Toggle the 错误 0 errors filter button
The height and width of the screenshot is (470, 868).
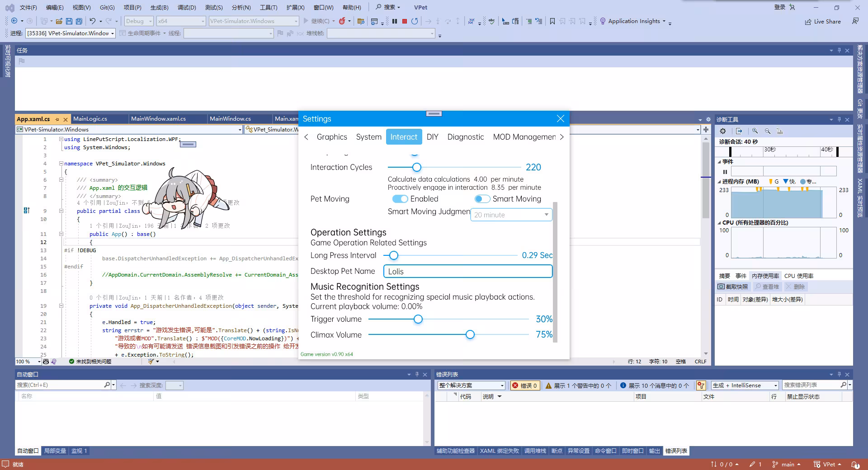click(x=525, y=385)
